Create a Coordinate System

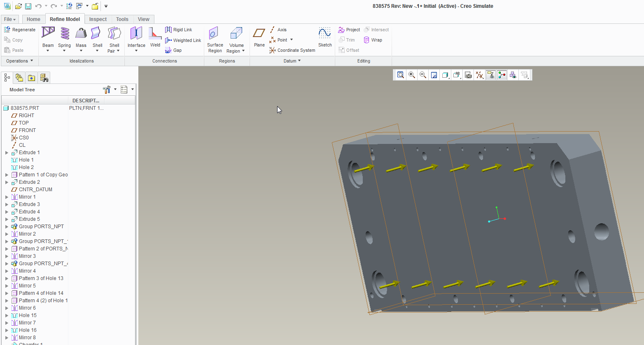point(292,50)
